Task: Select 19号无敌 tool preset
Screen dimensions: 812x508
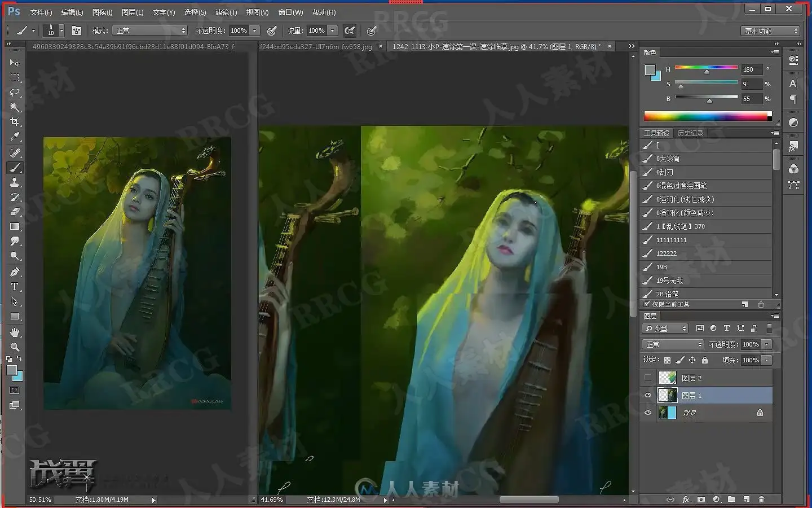Action: pos(706,281)
